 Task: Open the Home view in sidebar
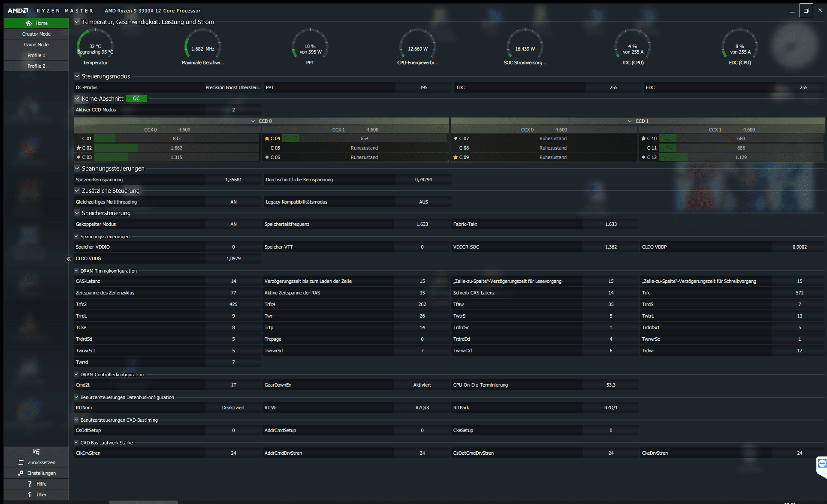pos(36,23)
